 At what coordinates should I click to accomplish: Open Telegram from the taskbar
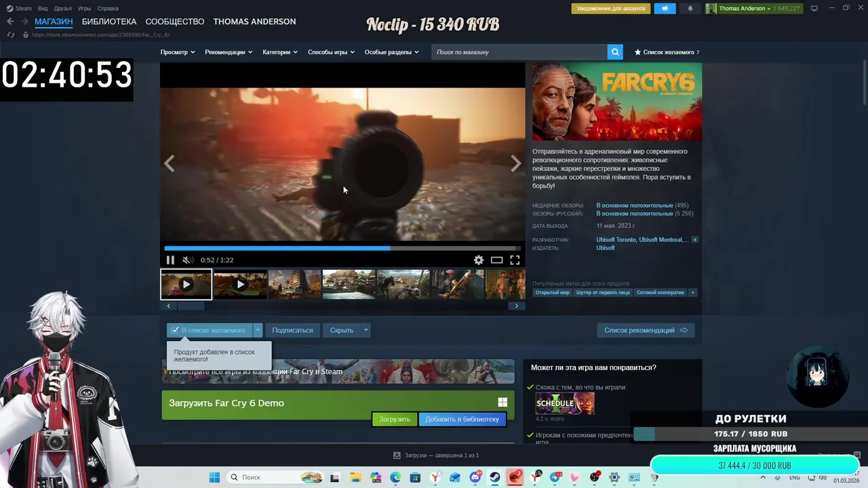tap(555, 477)
